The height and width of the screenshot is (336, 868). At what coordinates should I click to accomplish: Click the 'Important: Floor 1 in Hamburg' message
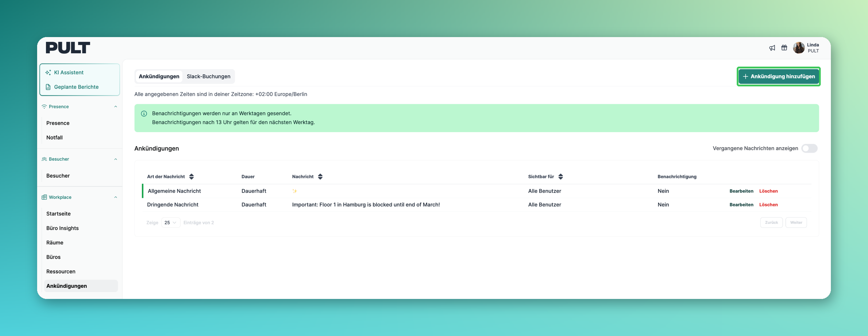click(366, 205)
